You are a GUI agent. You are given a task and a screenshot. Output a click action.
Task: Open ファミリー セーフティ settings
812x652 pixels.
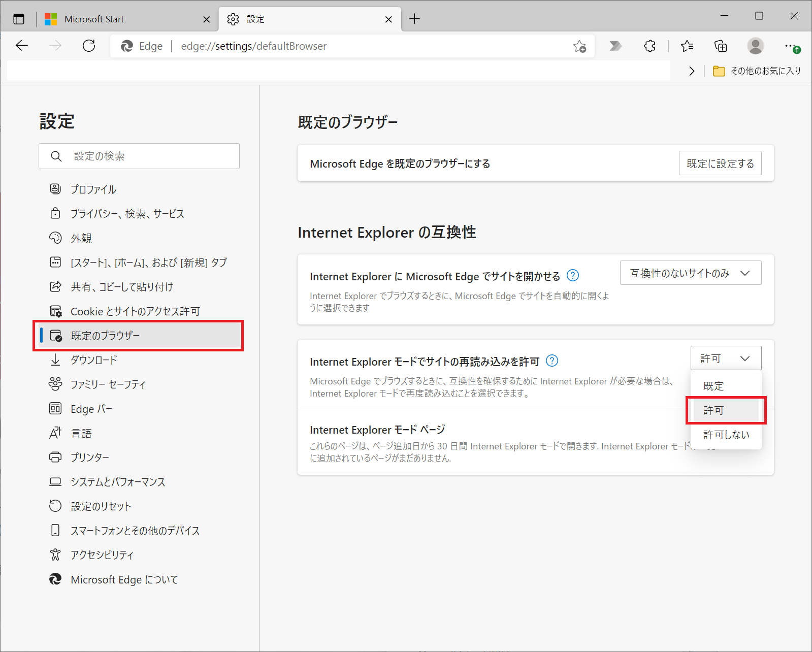139,384
